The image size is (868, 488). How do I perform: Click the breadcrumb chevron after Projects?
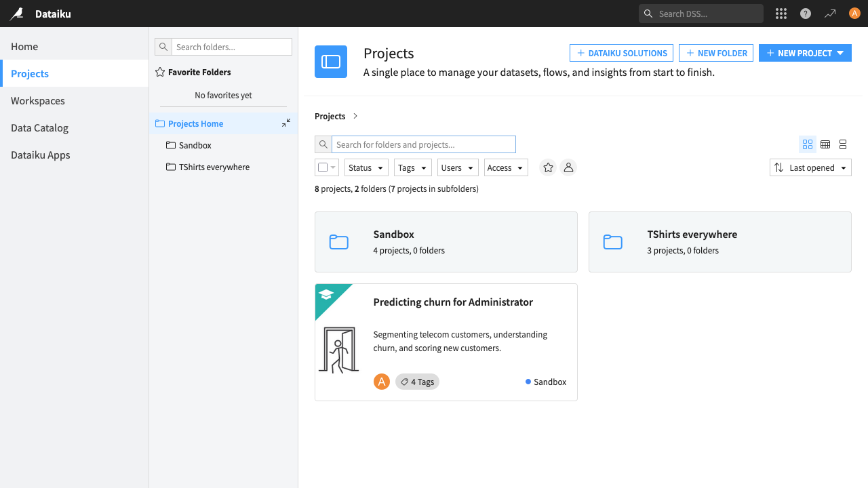click(x=355, y=116)
